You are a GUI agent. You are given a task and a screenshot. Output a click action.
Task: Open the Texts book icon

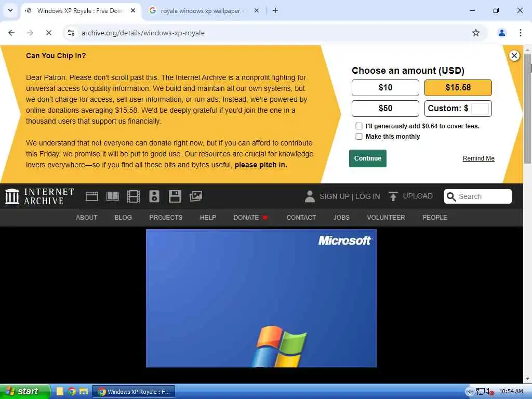tap(113, 196)
